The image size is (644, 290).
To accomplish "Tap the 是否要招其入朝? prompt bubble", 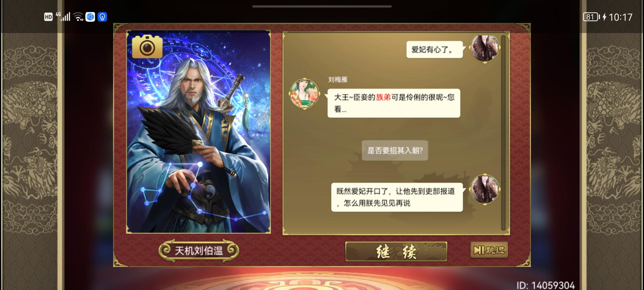I will (x=395, y=150).
